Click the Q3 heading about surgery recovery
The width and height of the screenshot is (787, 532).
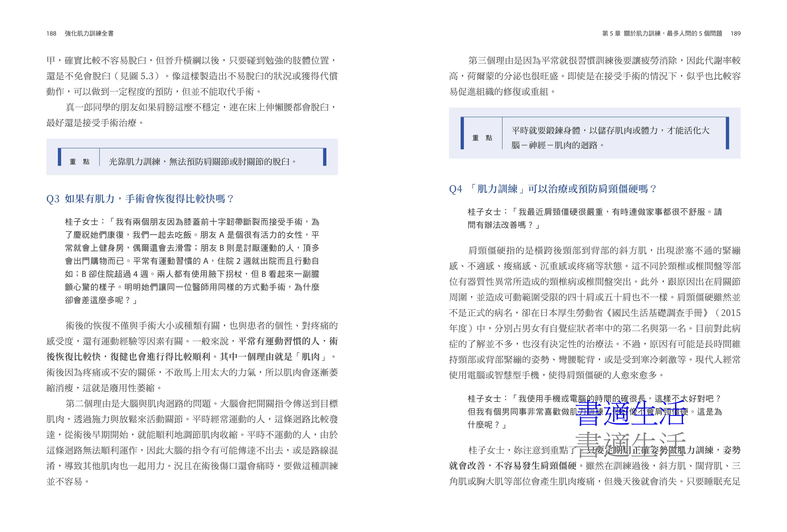[x=140, y=199]
